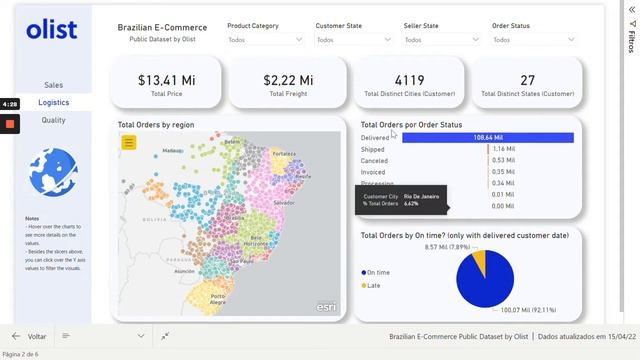The height and width of the screenshot is (360, 640).
Task: Click the Página 2 de 6 status text
Action: (20, 354)
